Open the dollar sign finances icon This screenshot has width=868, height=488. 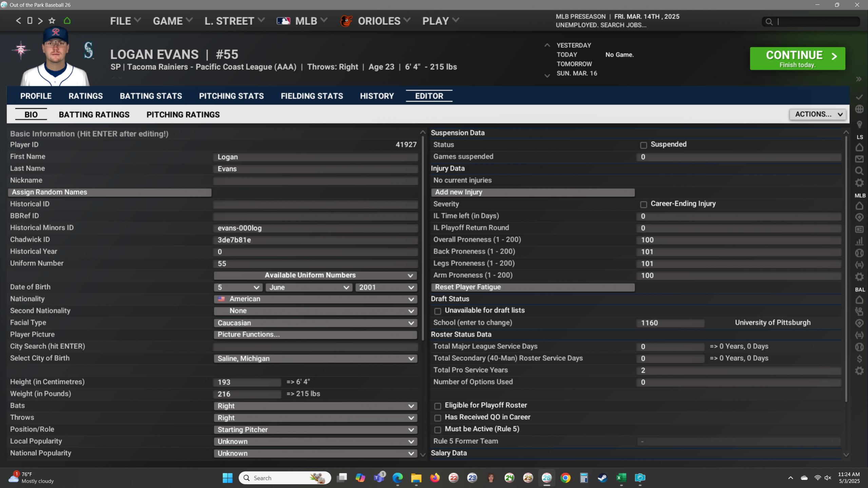pyautogui.click(x=859, y=359)
